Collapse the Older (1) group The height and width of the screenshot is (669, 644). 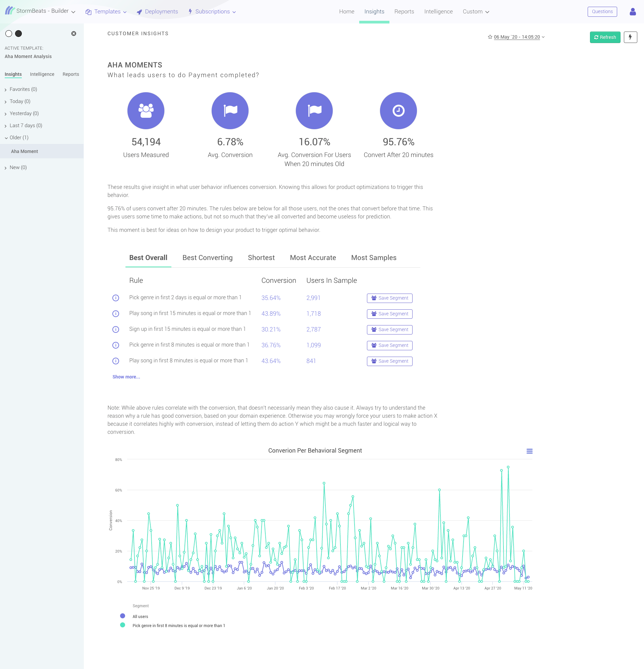coord(19,138)
